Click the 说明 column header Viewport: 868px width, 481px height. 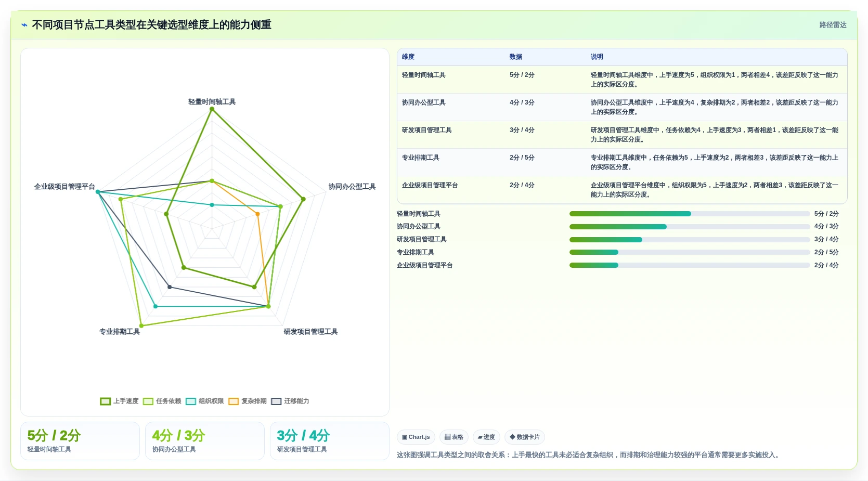pos(597,57)
